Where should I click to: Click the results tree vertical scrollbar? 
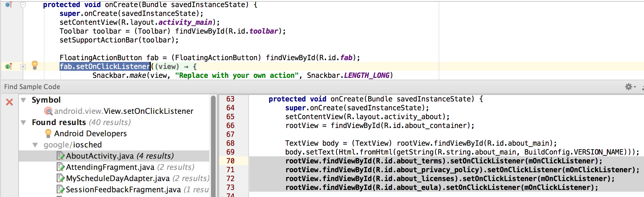[213, 142]
